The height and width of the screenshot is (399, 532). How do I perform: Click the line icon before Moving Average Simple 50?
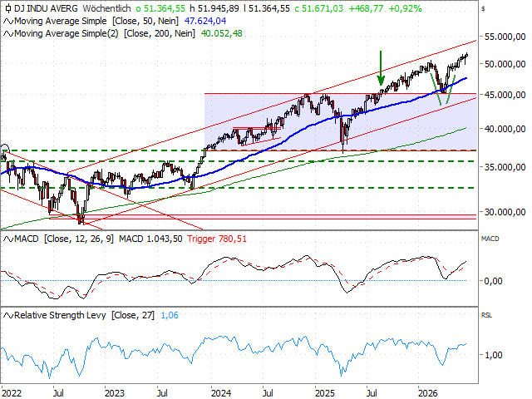click(x=8, y=22)
